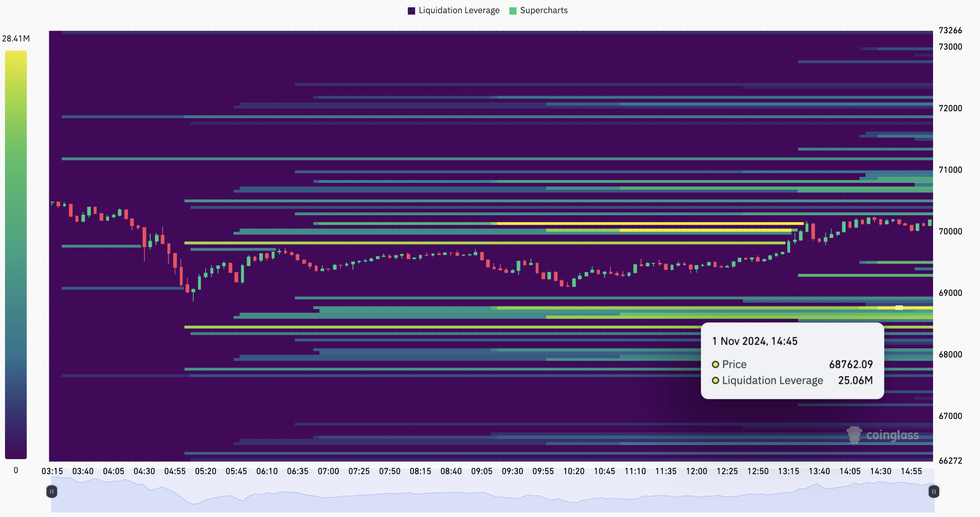Click the 73266 top price axis label
Screen dimensions: 980x517
coord(950,31)
